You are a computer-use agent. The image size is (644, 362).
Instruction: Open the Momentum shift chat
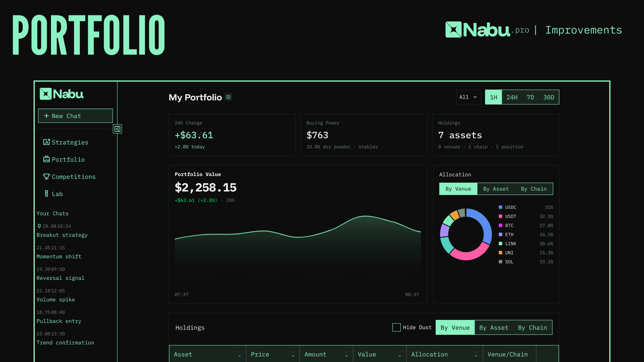[x=59, y=256]
